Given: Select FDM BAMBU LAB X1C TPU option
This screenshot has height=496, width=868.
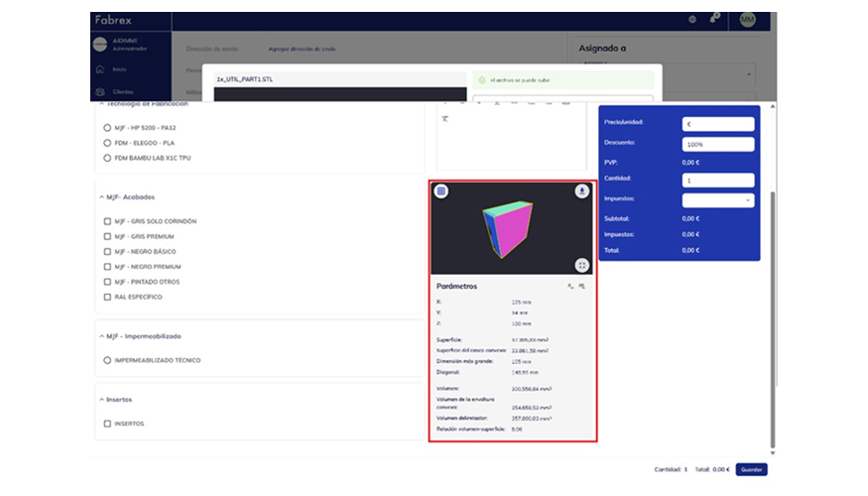Looking at the screenshot, I should 107,158.
